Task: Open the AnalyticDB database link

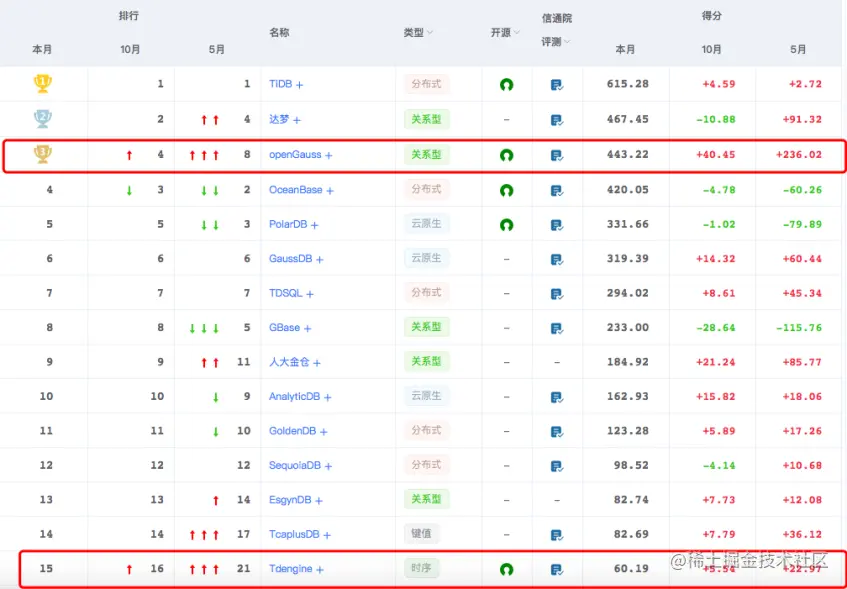Action: coord(294,397)
